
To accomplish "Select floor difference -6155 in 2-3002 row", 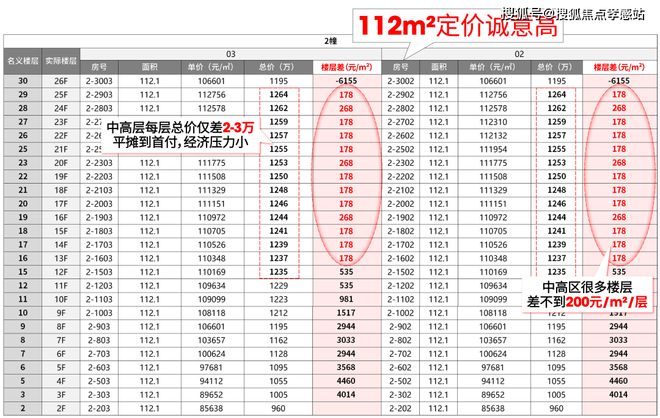I will pyautogui.click(x=619, y=81).
